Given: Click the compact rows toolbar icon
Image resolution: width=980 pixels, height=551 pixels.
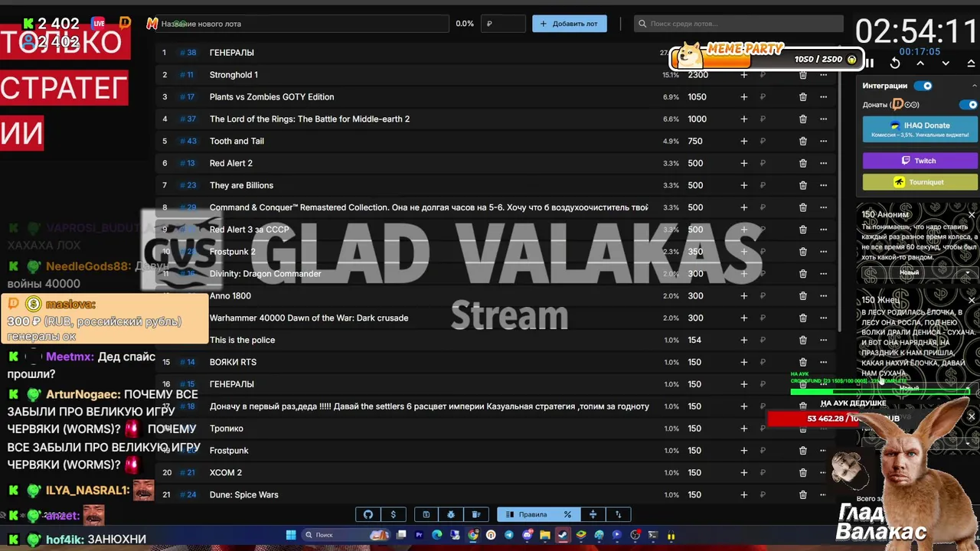Looking at the screenshot, I should click(x=593, y=514).
